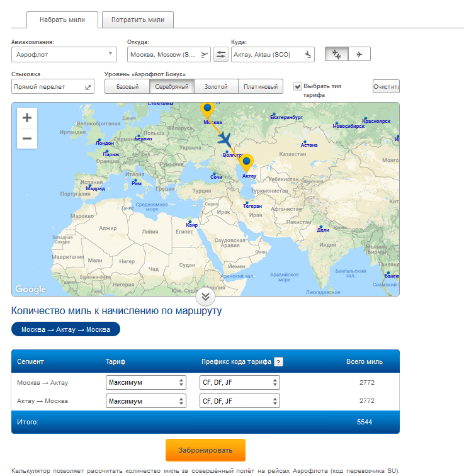Open prefix dropdown for Актау → Москва

(240, 401)
